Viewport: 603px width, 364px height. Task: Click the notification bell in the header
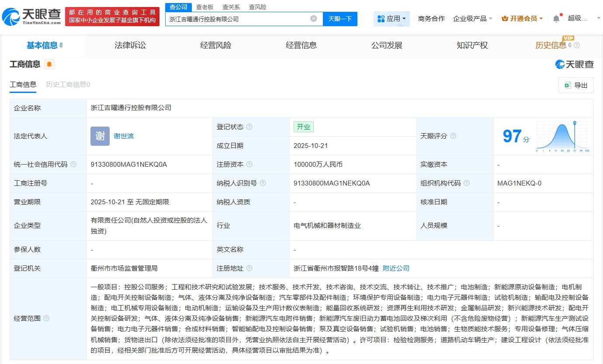click(x=556, y=18)
